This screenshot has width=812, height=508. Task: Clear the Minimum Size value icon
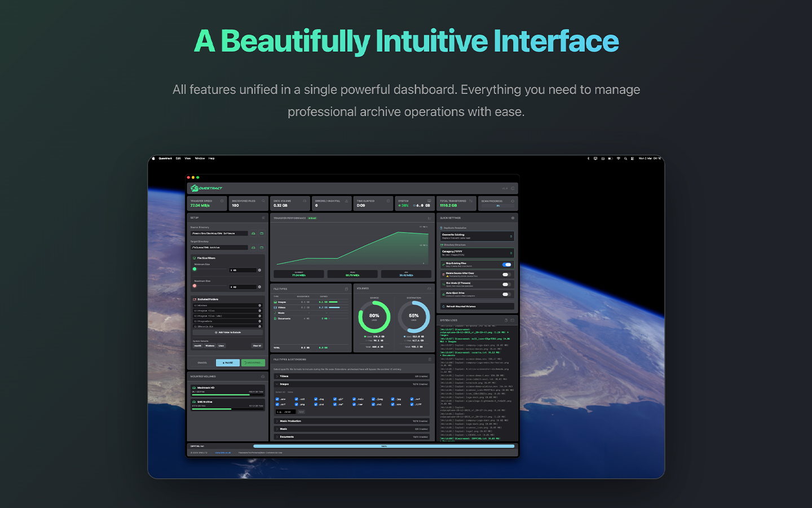pos(259,270)
